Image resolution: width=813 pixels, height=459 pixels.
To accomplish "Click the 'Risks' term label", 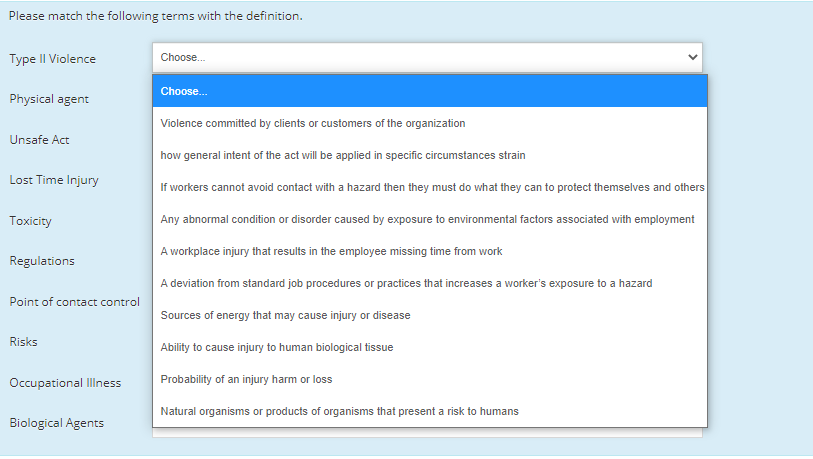I will (23, 342).
